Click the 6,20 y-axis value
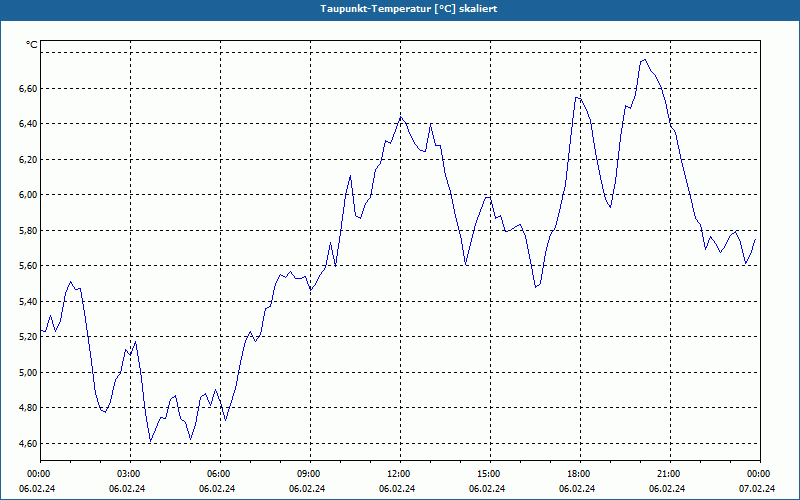800x500 pixels. click(x=28, y=160)
